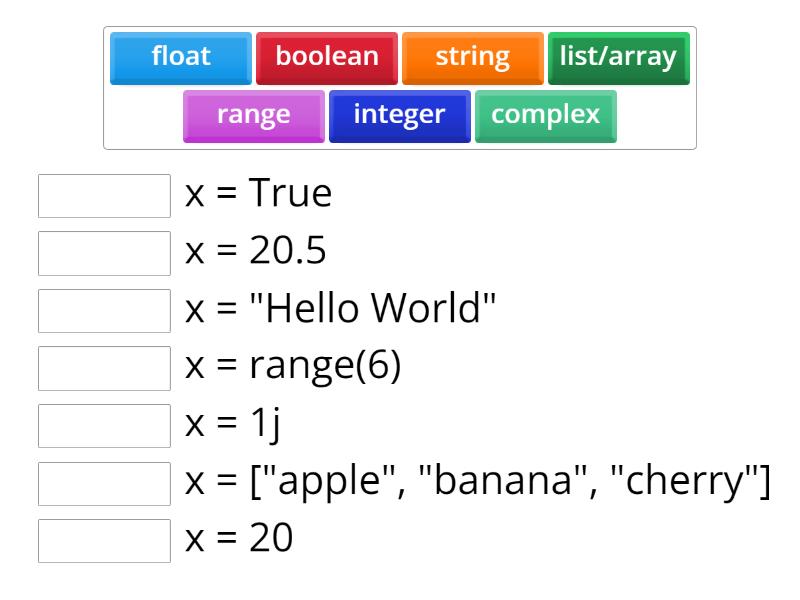The height and width of the screenshot is (600, 800).
Task: Click the empty box beside x = True
Action: (105, 195)
